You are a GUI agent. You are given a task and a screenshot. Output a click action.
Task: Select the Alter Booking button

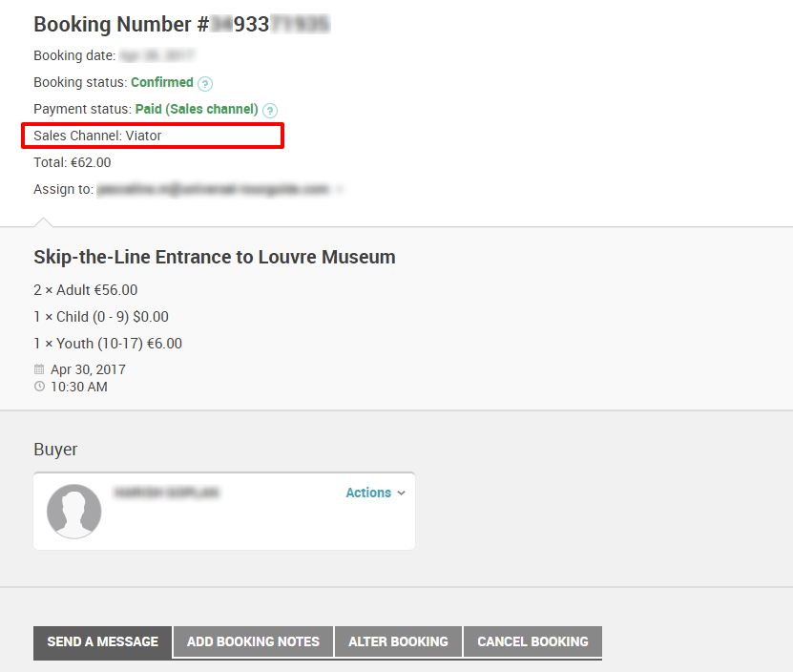[398, 641]
